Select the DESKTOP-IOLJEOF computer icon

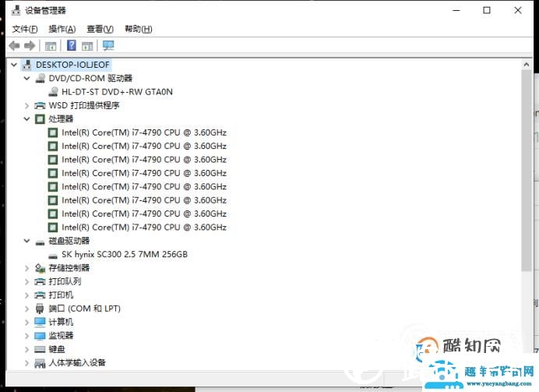[26, 65]
